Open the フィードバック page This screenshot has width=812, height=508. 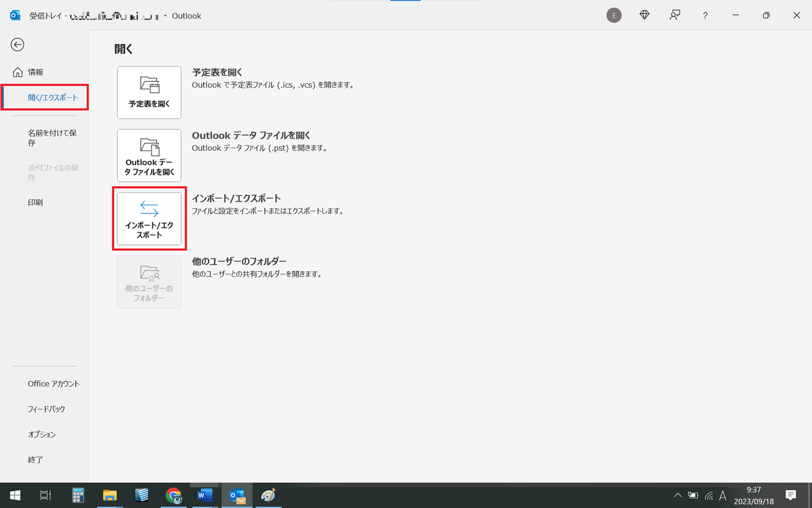[x=47, y=409]
